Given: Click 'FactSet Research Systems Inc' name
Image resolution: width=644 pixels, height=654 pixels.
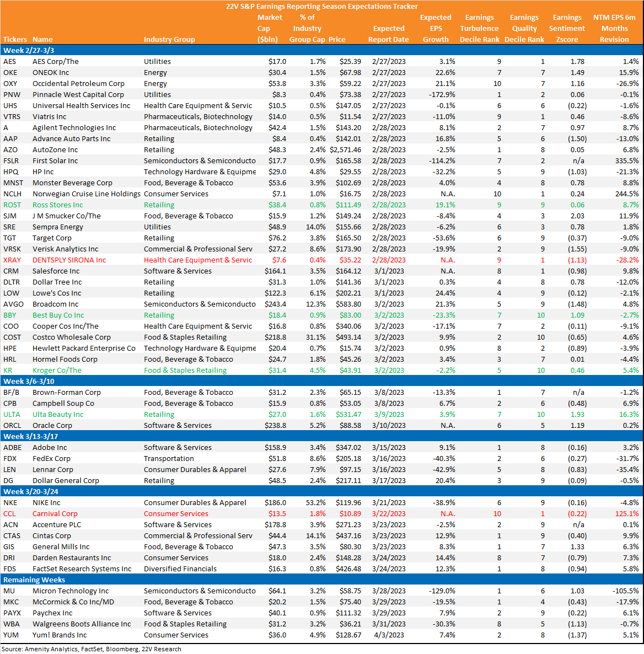Looking at the screenshot, I should click(82, 569).
